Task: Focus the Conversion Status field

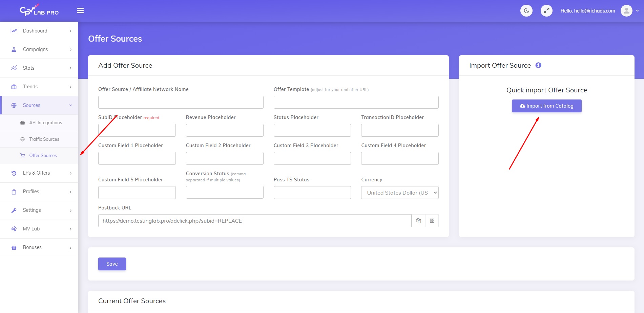Action: 225,192
